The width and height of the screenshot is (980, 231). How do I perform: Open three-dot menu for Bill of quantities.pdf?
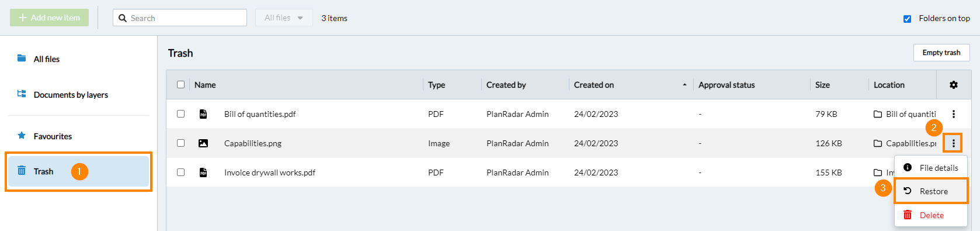tap(953, 114)
